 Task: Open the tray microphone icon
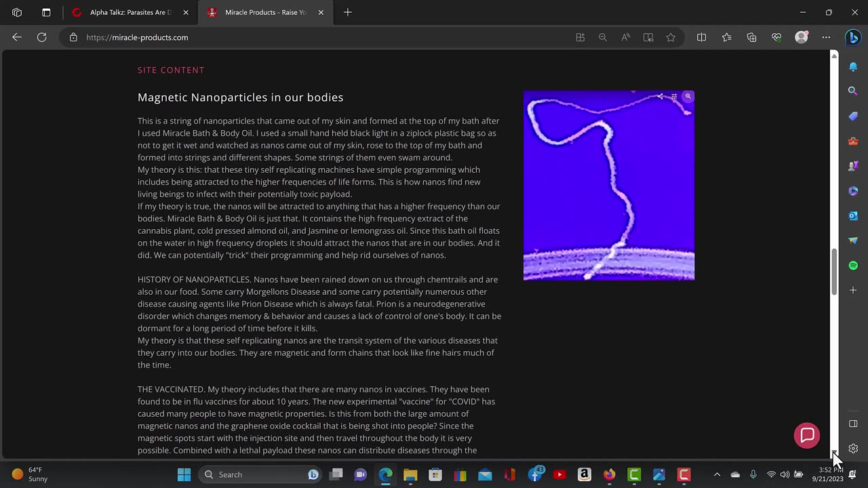tap(753, 474)
